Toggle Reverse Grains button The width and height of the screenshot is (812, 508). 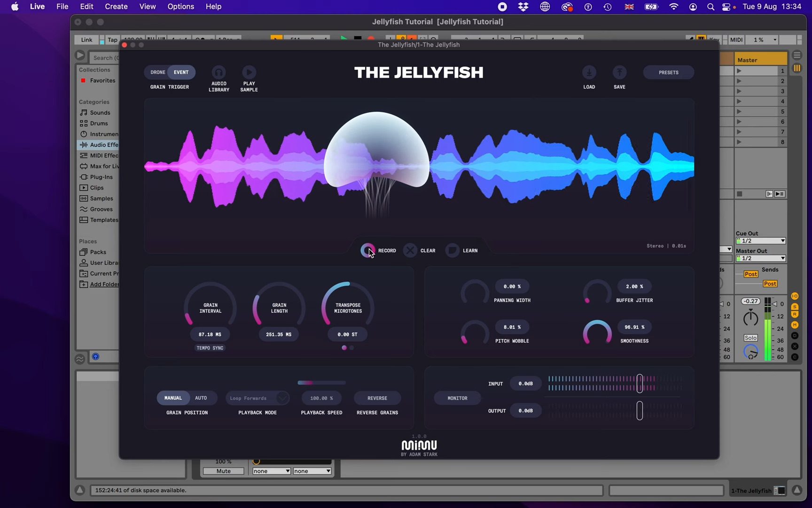coord(377,398)
